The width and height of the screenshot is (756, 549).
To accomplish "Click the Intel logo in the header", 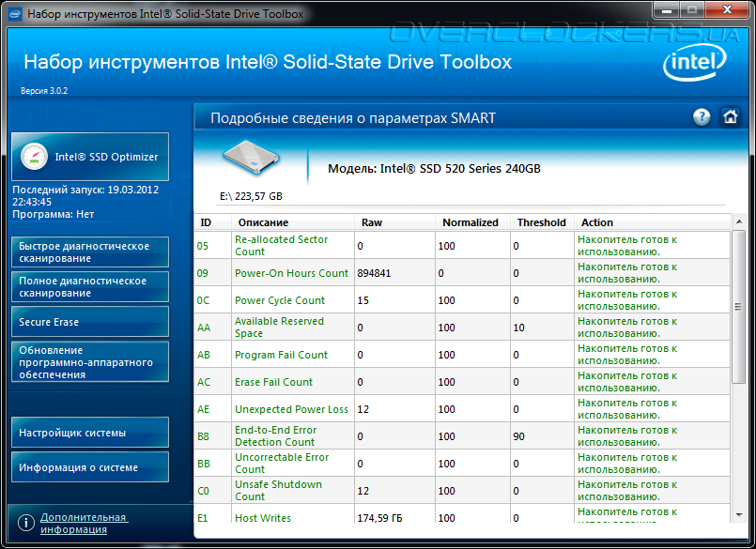I will point(695,62).
